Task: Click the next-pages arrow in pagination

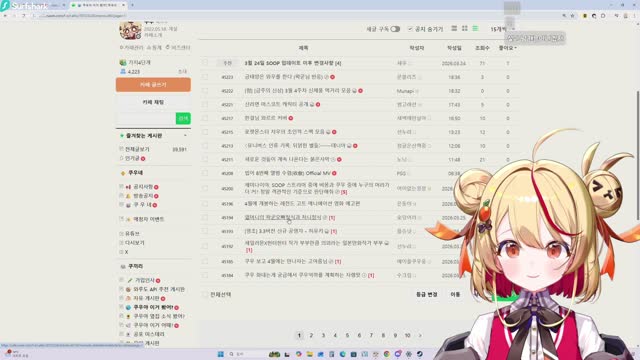Action: [420, 336]
